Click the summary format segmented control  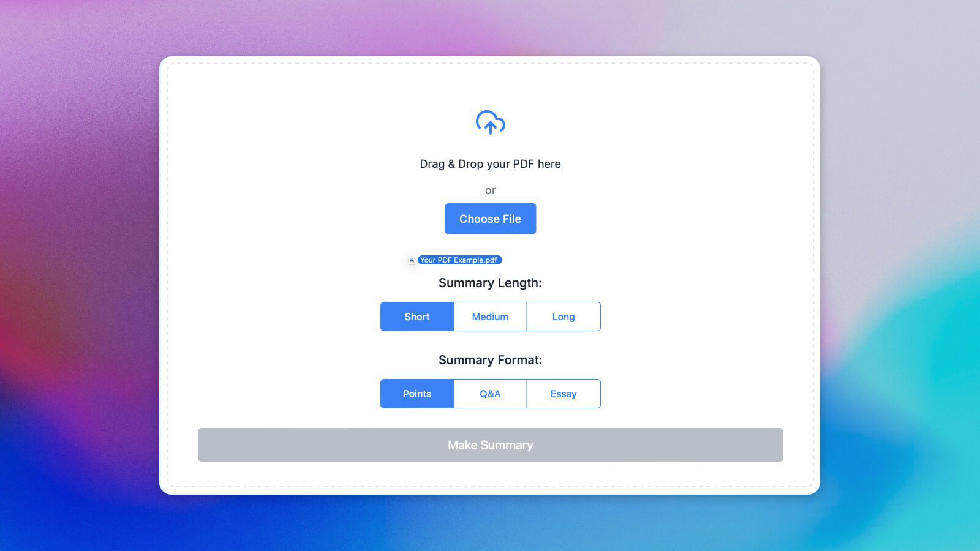coord(489,394)
